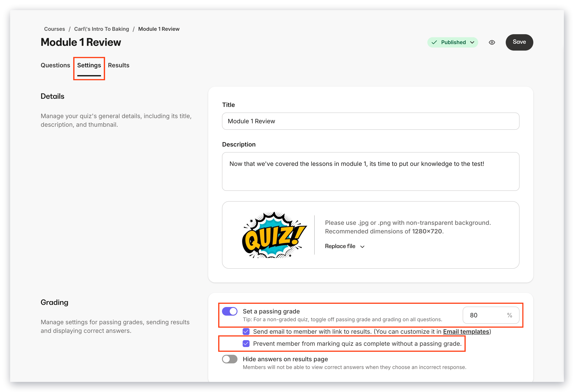Select the Settings tab
574x392 pixels.
pos(89,65)
